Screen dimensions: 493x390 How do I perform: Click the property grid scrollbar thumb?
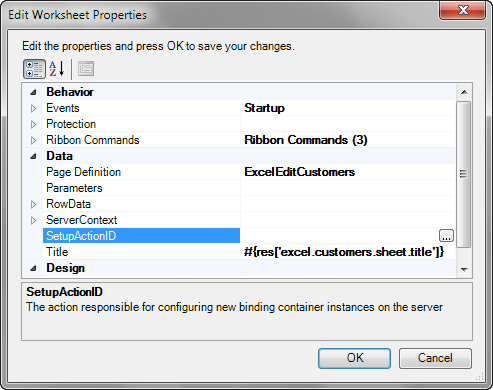[x=463, y=174]
